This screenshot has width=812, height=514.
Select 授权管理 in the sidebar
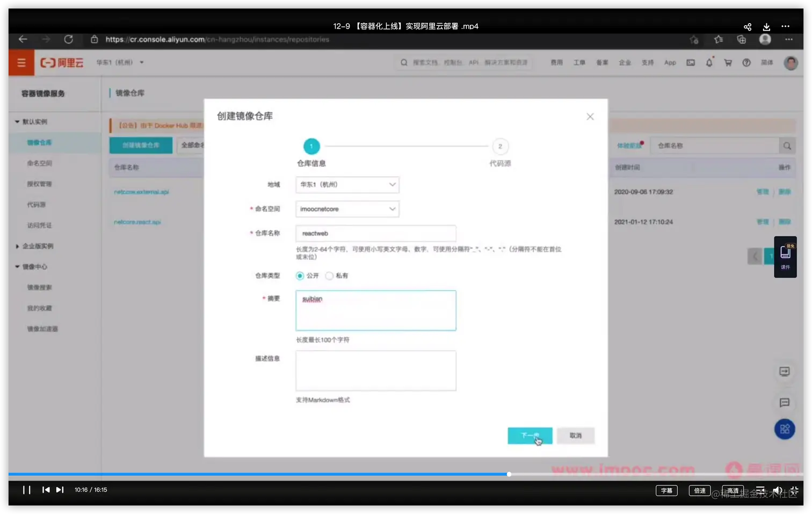pos(39,184)
